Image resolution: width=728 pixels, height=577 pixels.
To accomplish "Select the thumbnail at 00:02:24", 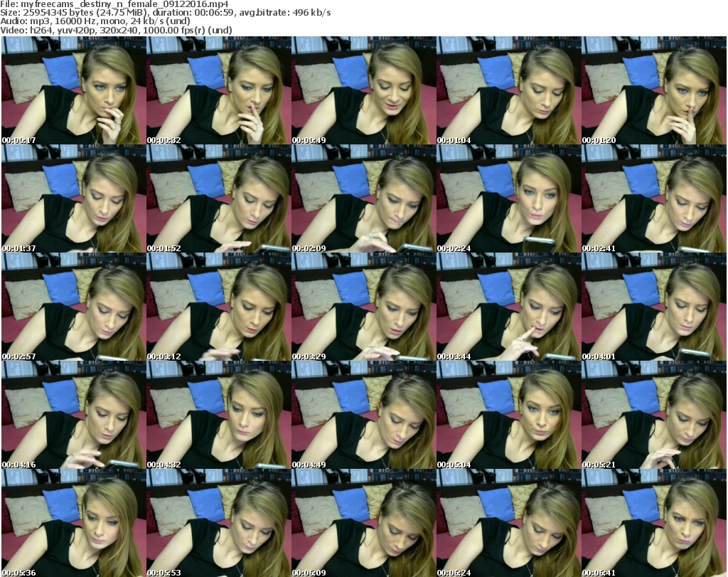I will tap(508, 198).
